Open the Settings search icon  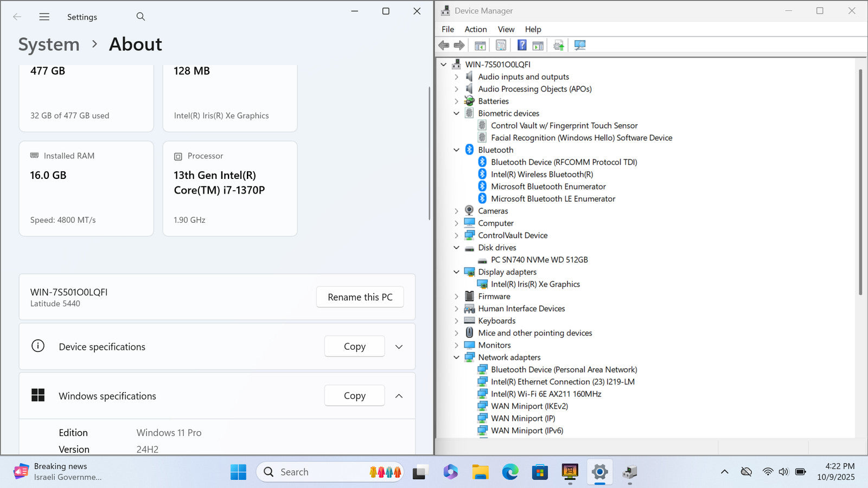point(141,17)
